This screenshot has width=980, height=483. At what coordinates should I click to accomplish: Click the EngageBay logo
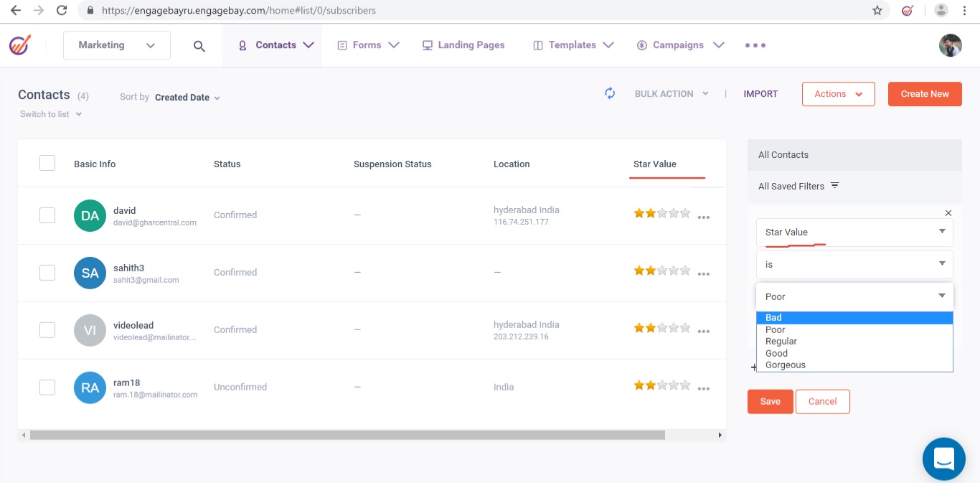[20, 45]
